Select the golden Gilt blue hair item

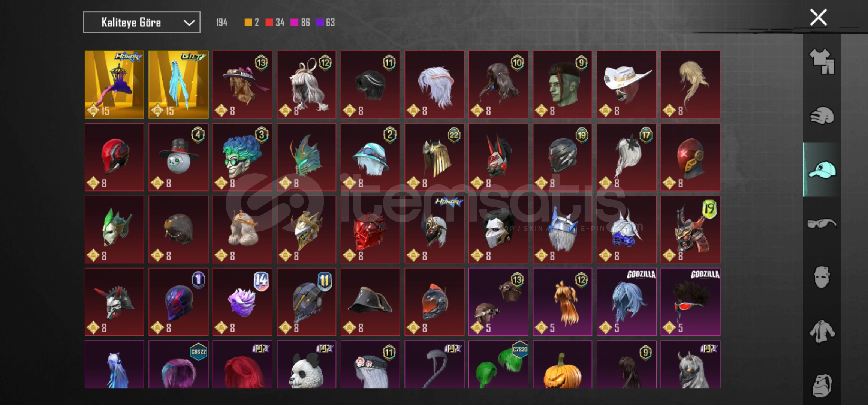pyautogui.click(x=178, y=85)
